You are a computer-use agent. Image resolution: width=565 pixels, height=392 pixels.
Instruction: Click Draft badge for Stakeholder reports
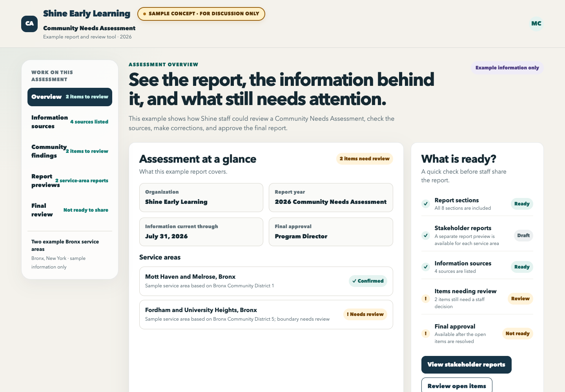tap(523, 236)
